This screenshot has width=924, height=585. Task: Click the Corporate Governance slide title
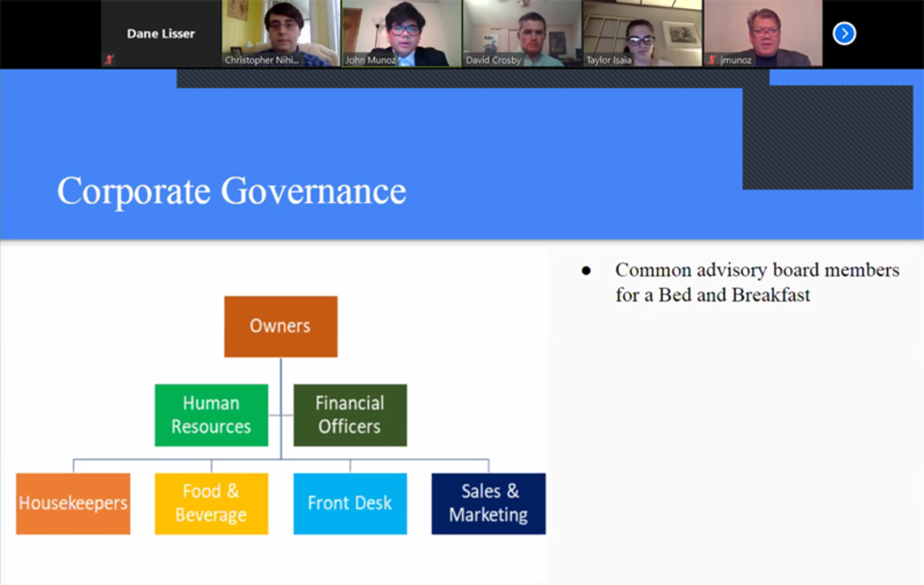tap(232, 191)
